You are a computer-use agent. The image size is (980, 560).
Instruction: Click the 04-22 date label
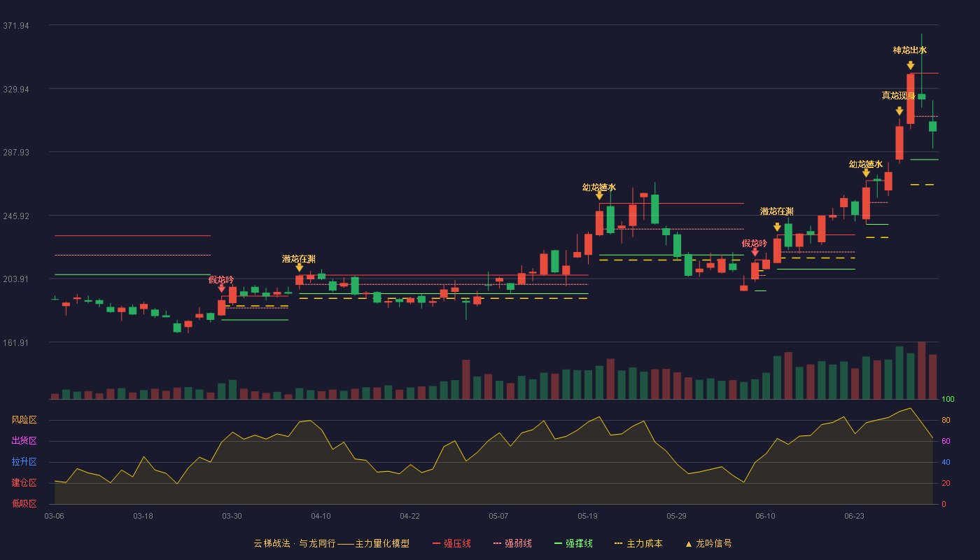click(409, 516)
